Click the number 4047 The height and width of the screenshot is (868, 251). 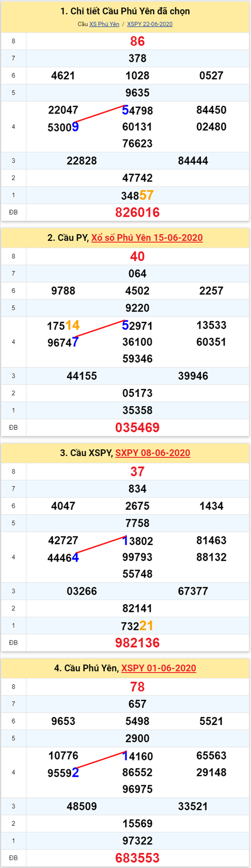(x=63, y=506)
